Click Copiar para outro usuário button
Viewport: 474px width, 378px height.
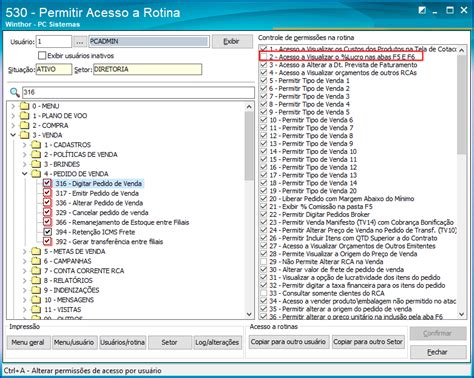pyautogui.click(x=288, y=342)
